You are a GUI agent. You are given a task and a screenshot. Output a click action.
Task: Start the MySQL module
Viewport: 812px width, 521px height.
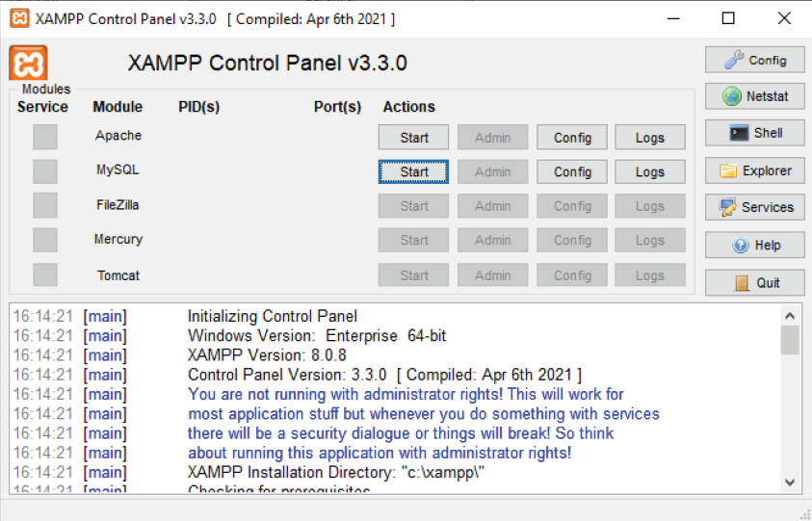coord(414,171)
